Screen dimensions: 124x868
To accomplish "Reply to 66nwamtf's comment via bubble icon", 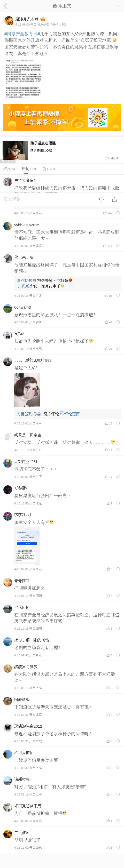I will point(118,322).
